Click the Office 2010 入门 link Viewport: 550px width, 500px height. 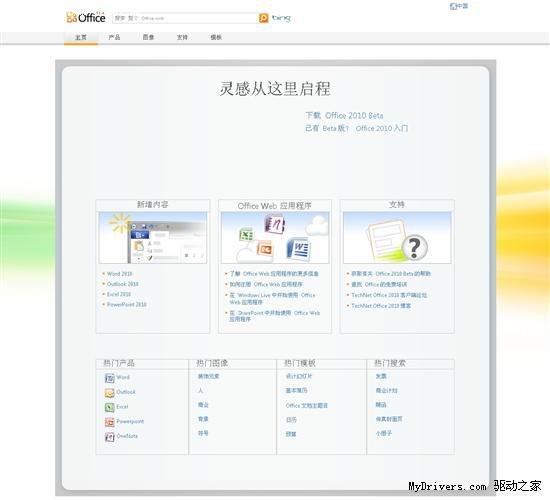click(x=382, y=128)
